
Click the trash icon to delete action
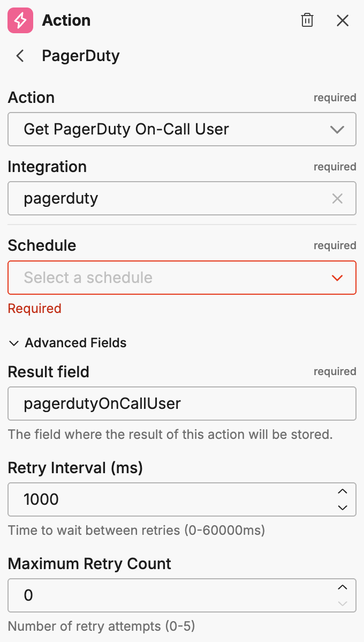pos(307,20)
